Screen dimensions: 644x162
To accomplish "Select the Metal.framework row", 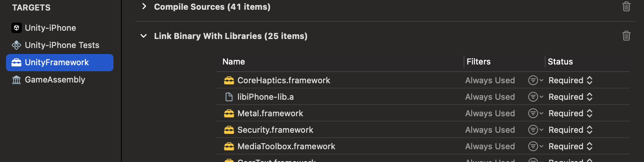I will tap(270, 113).
